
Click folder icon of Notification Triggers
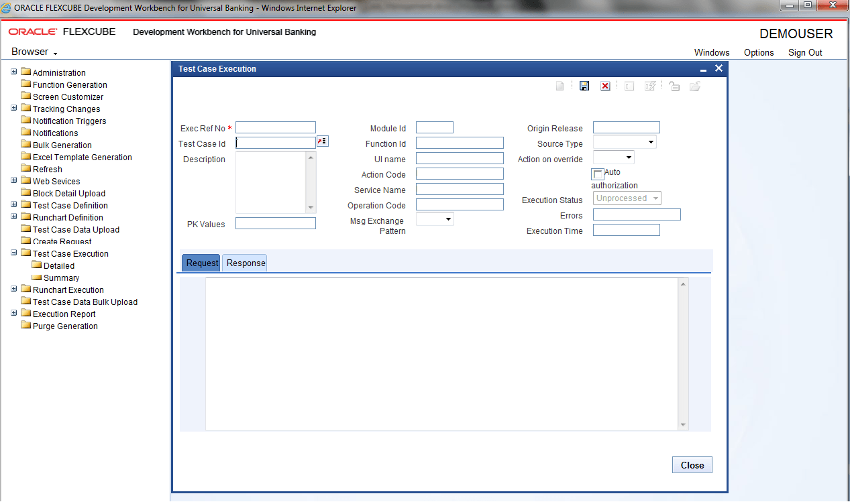click(x=26, y=121)
